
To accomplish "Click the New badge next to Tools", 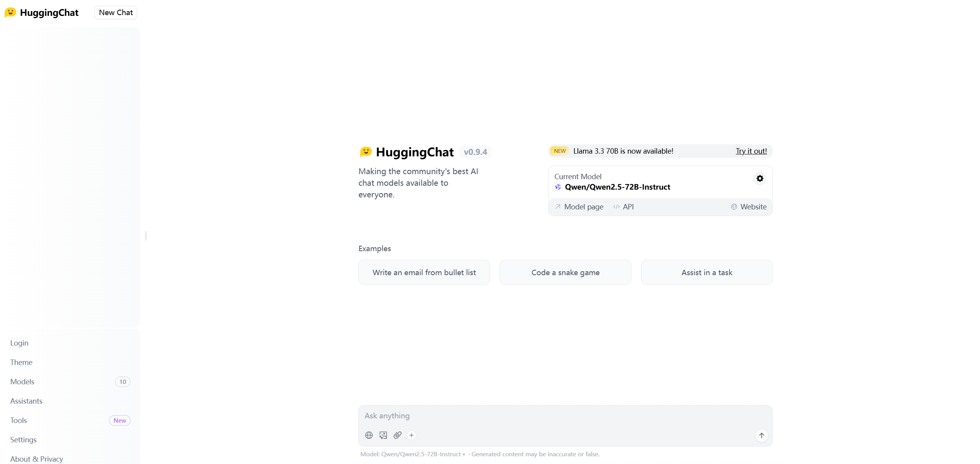I will (120, 420).
